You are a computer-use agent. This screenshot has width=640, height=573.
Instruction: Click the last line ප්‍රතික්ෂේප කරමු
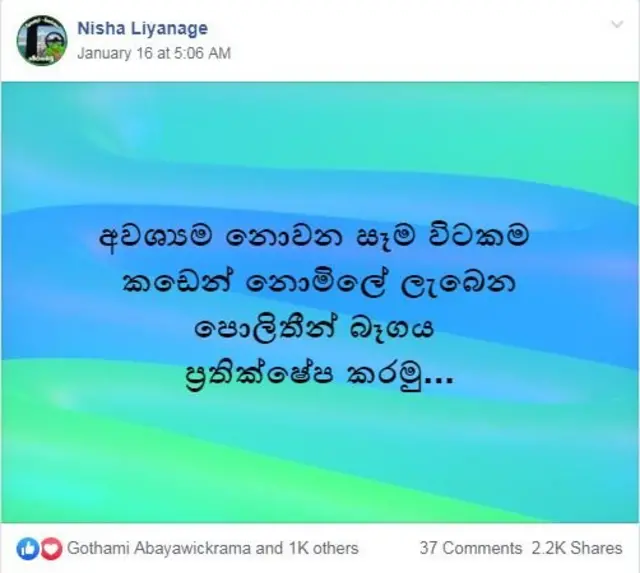coord(320,376)
